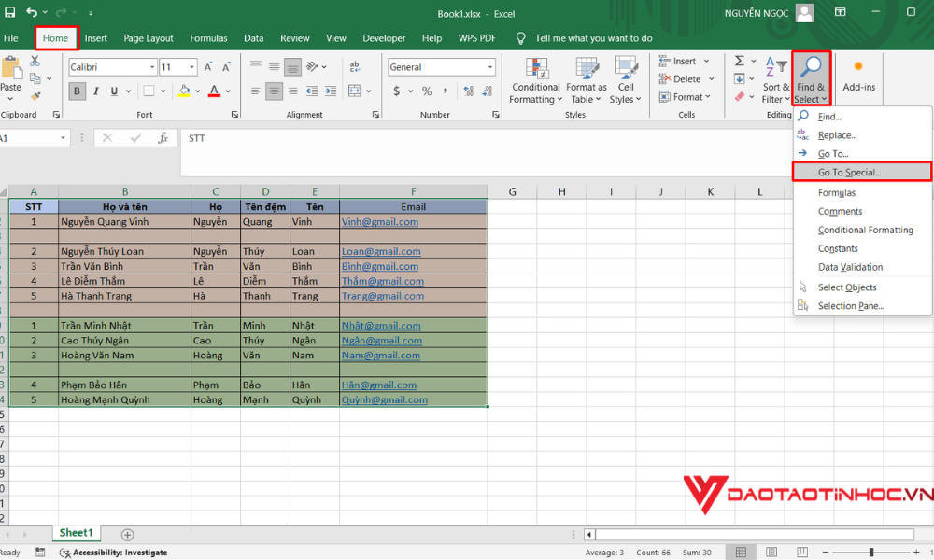Viewport: 934px width, 560px height.
Task: Click cell A1 in the worksheet
Action: point(34,206)
